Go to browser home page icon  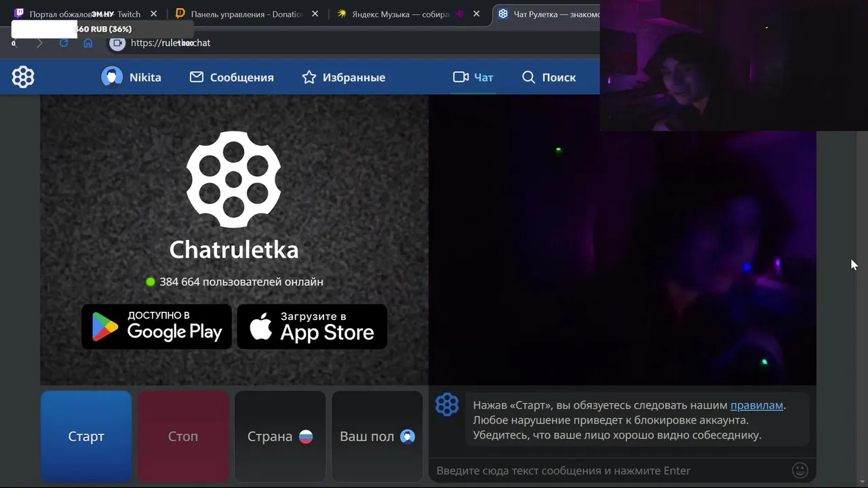[x=88, y=43]
